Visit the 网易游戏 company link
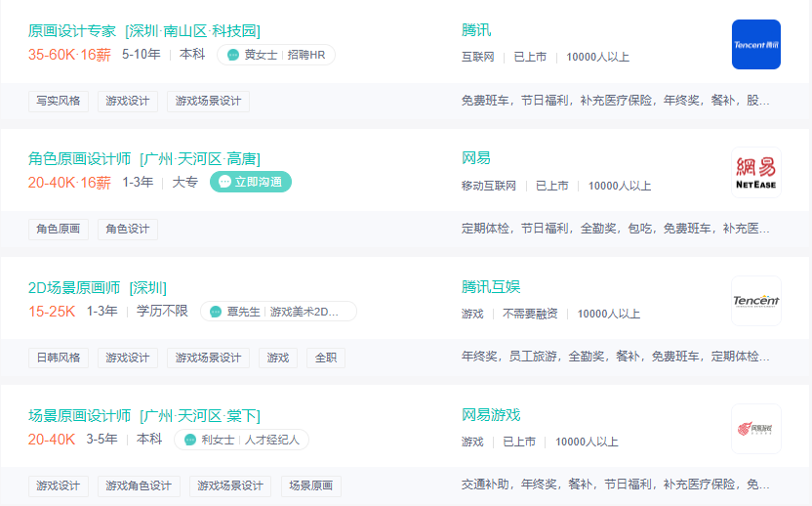This screenshot has height=506, width=812. pos(491,415)
